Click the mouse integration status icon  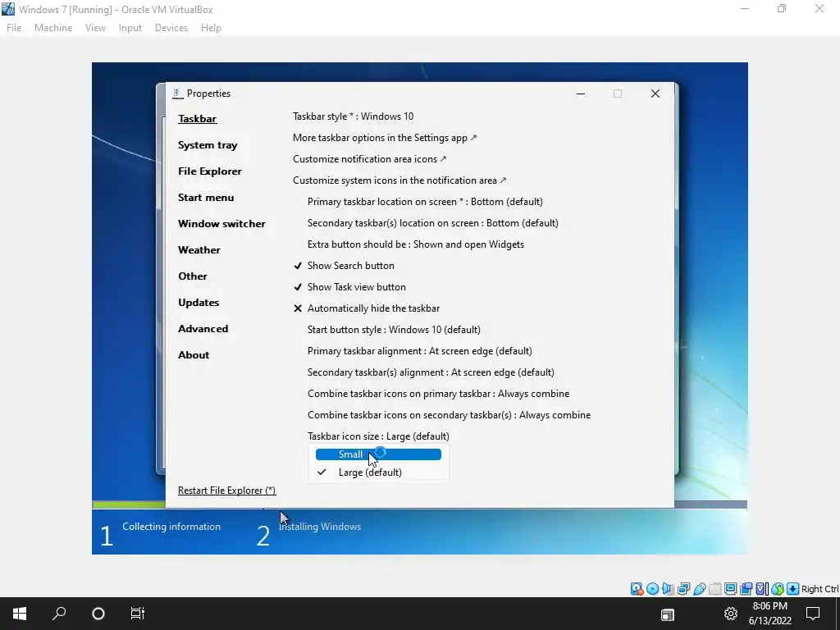(x=778, y=589)
